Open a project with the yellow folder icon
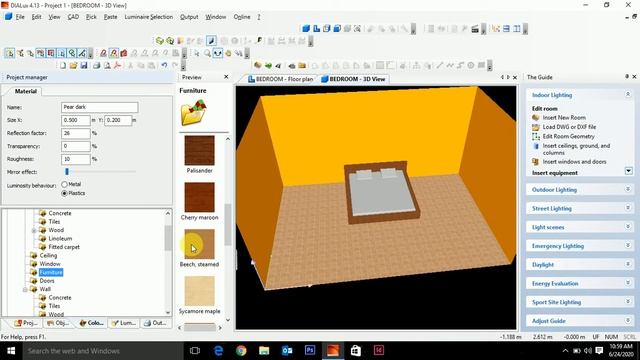This screenshot has height=360, width=640. tap(73, 65)
